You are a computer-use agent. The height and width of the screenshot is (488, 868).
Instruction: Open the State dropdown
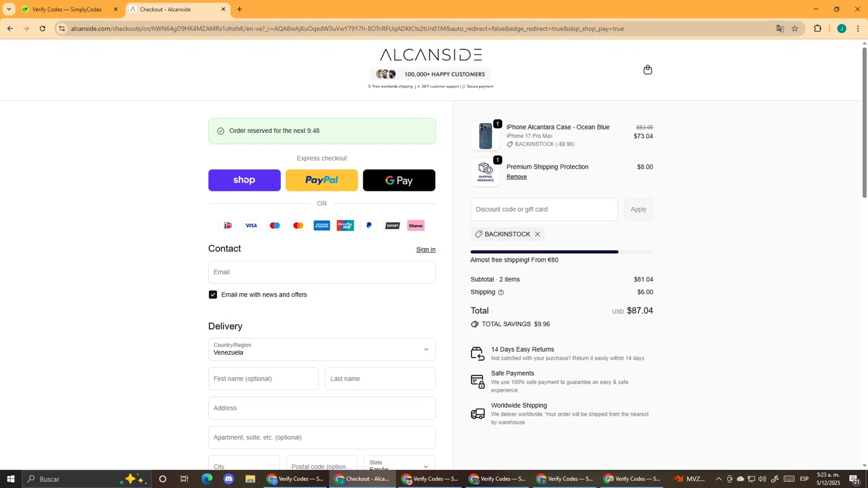(400, 463)
